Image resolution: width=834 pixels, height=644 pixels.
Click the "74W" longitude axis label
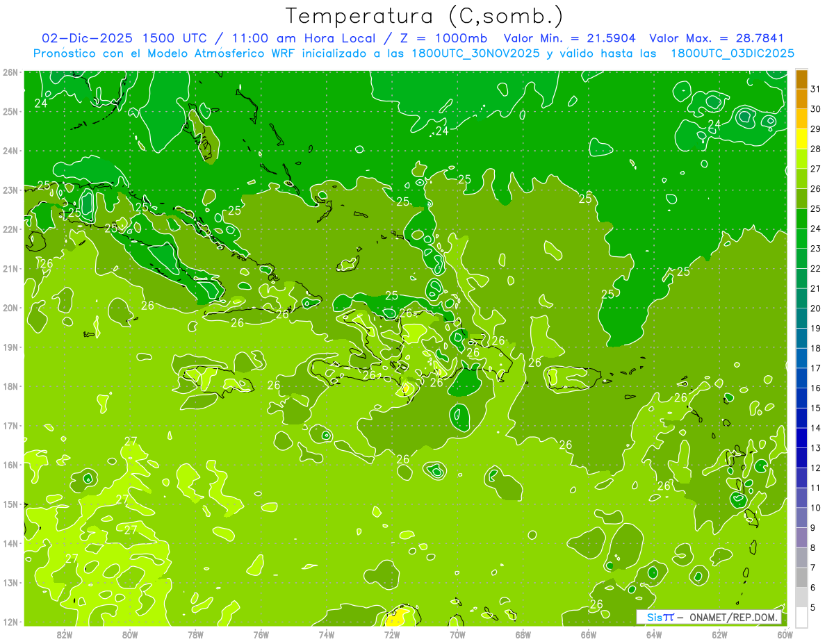pos(327,634)
